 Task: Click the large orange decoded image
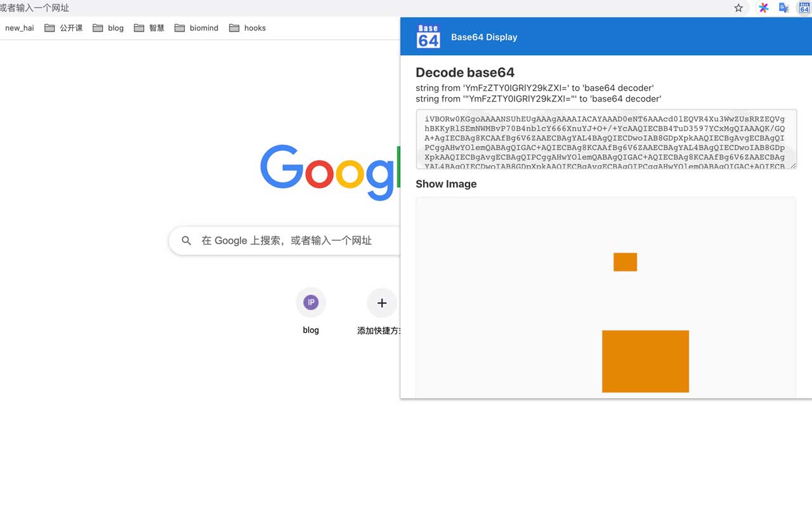tap(645, 361)
